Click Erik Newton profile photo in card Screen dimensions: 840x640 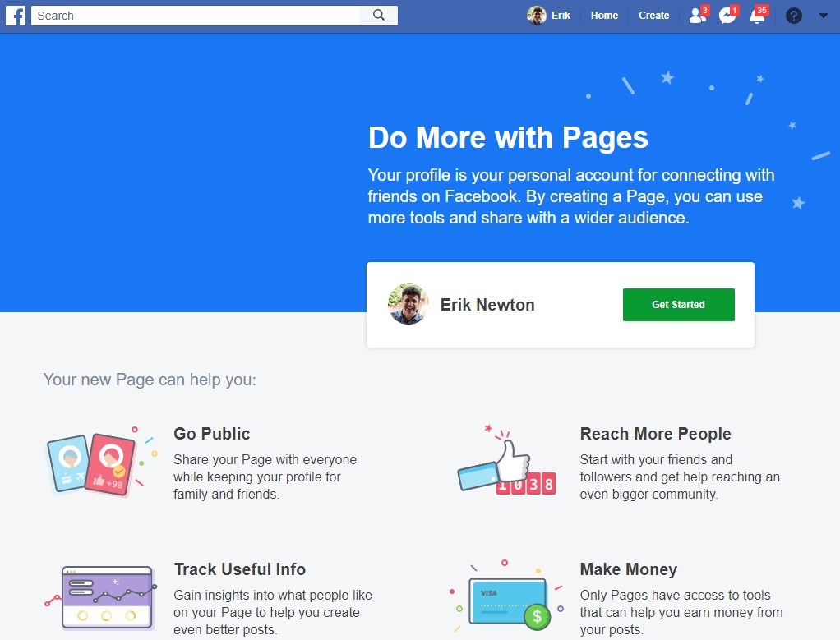point(408,304)
